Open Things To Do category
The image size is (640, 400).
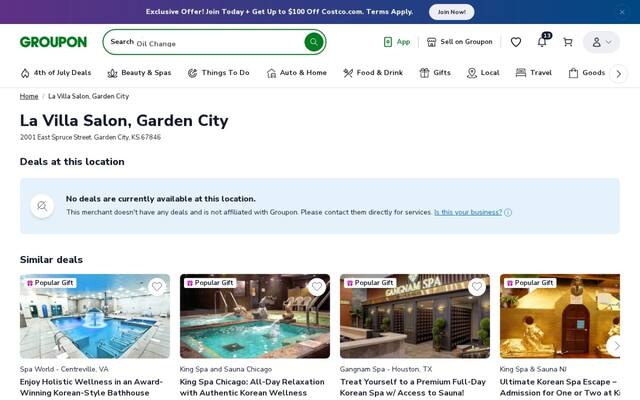[218, 73]
